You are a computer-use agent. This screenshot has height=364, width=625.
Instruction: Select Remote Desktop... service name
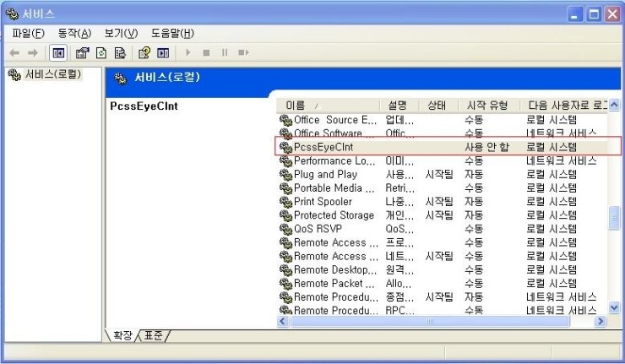coord(335,270)
